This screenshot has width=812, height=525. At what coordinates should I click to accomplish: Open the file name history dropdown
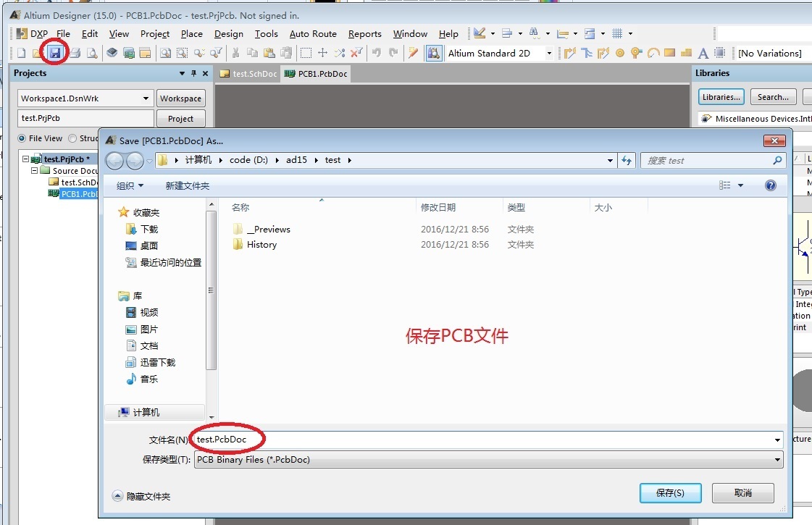tap(777, 440)
